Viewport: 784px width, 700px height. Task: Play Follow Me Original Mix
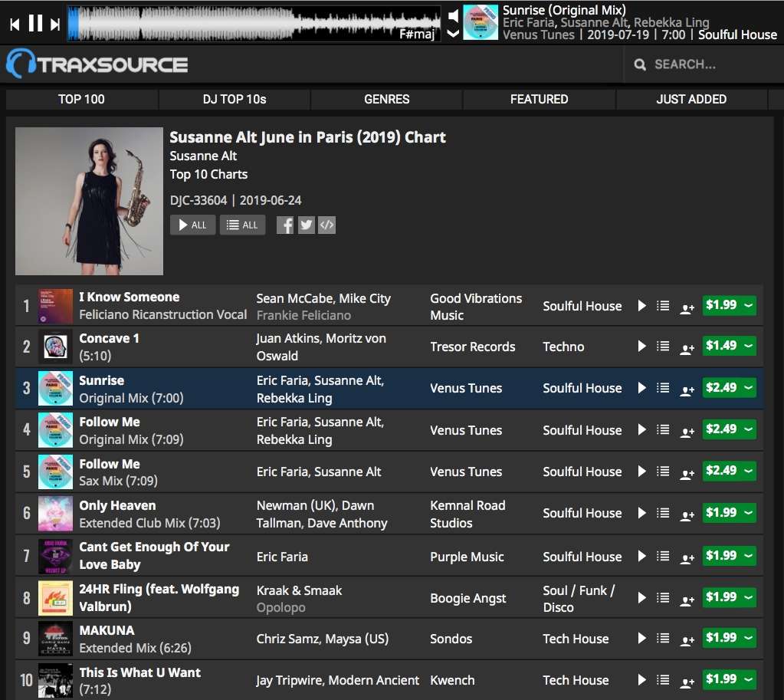click(x=642, y=430)
